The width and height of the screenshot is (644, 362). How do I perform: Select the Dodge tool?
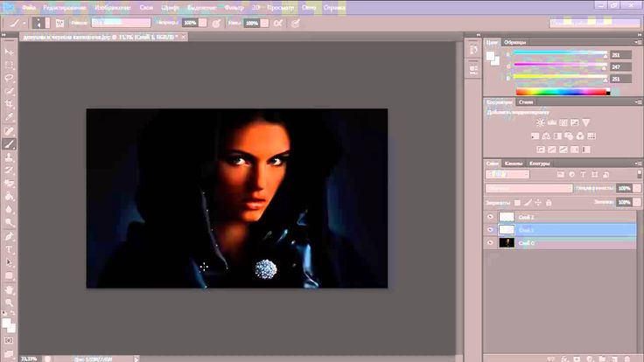tap(9, 222)
